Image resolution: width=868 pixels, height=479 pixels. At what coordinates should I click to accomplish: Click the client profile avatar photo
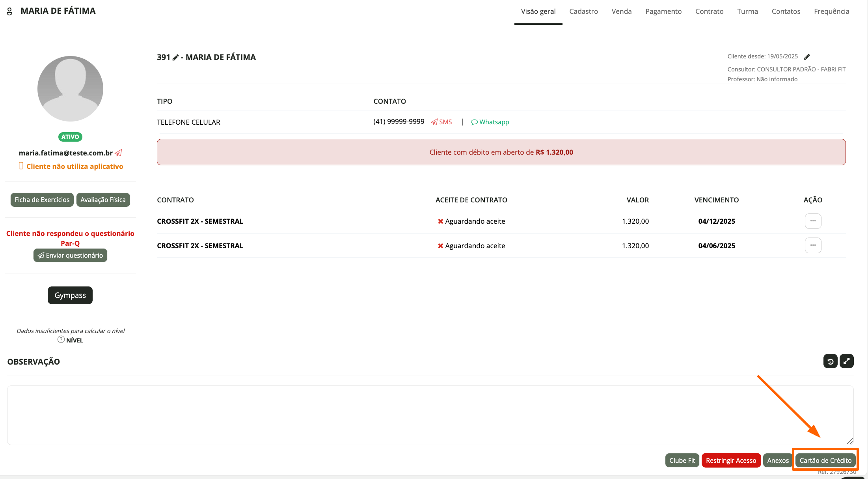(70, 89)
